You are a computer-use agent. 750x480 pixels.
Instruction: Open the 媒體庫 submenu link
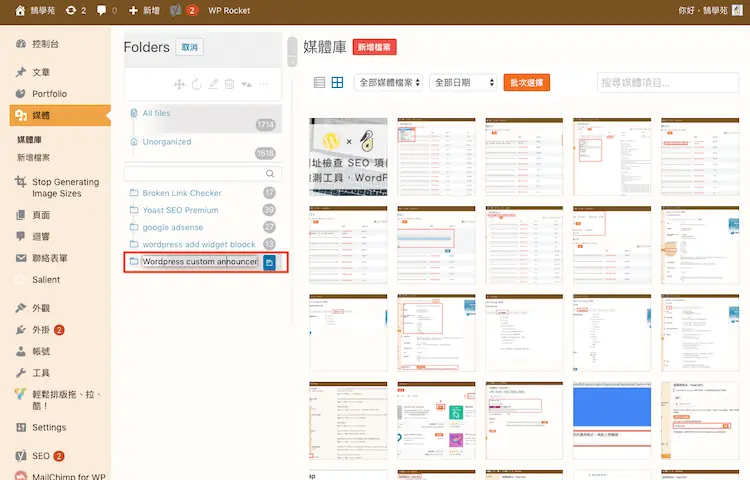[x=30, y=140]
